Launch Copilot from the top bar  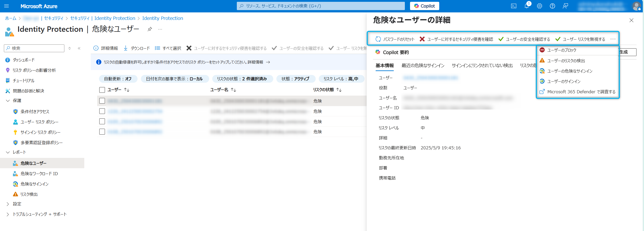click(x=425, y=6)
